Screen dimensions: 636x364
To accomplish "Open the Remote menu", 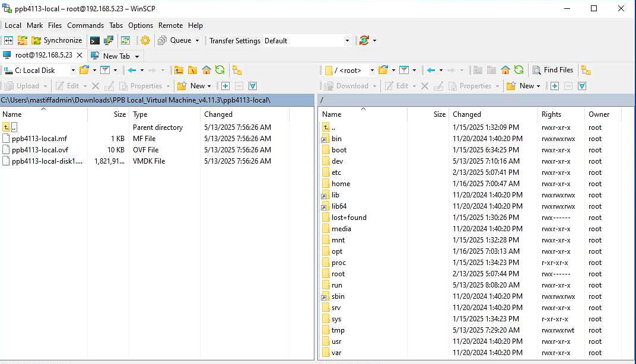I will coord(170,25).
